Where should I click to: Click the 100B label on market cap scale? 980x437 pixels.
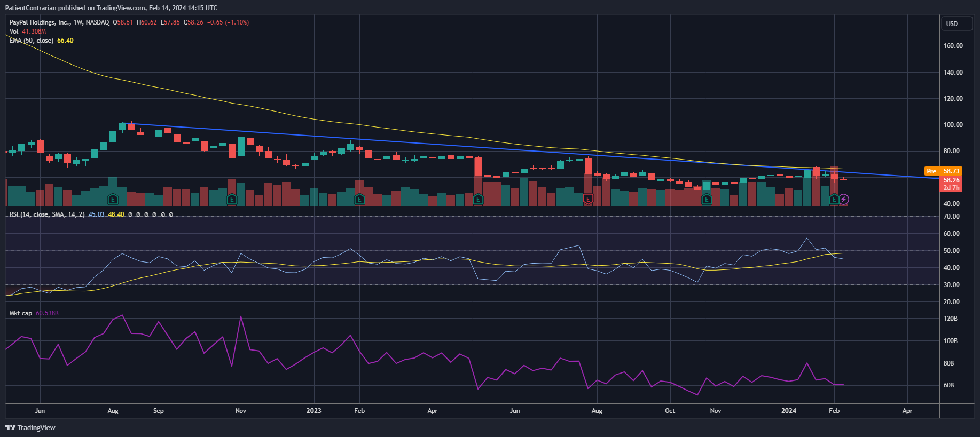click(951, 341)
